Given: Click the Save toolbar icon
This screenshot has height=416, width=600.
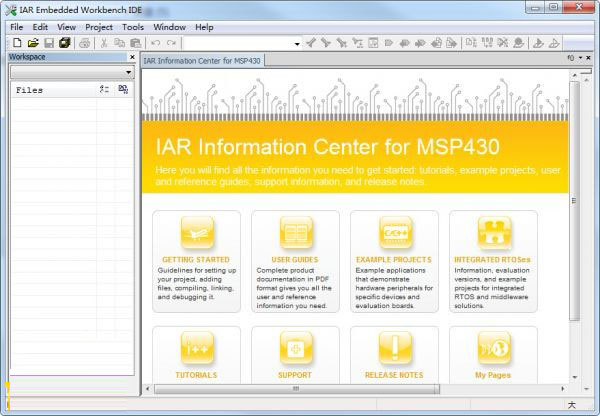Looking at the screenshot, I should coord(49,43).
